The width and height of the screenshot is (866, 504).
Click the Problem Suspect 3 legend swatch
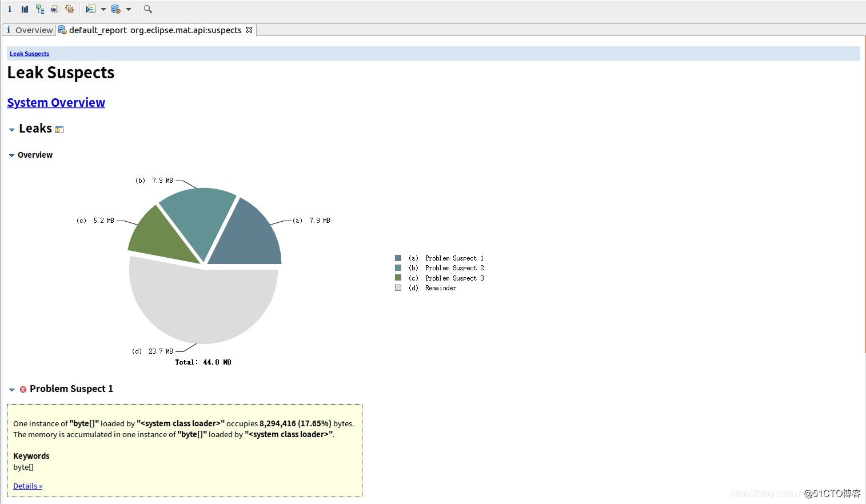click(x=398, y=278)
